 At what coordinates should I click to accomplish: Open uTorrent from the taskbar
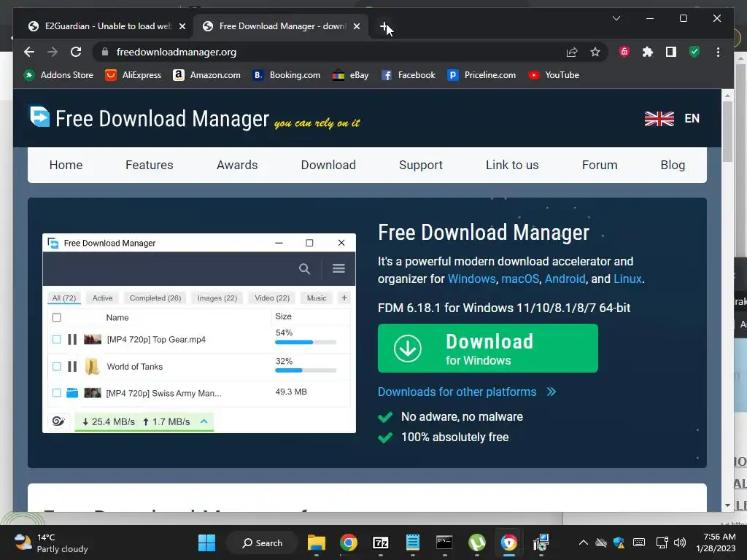click(x=477, y=542)
